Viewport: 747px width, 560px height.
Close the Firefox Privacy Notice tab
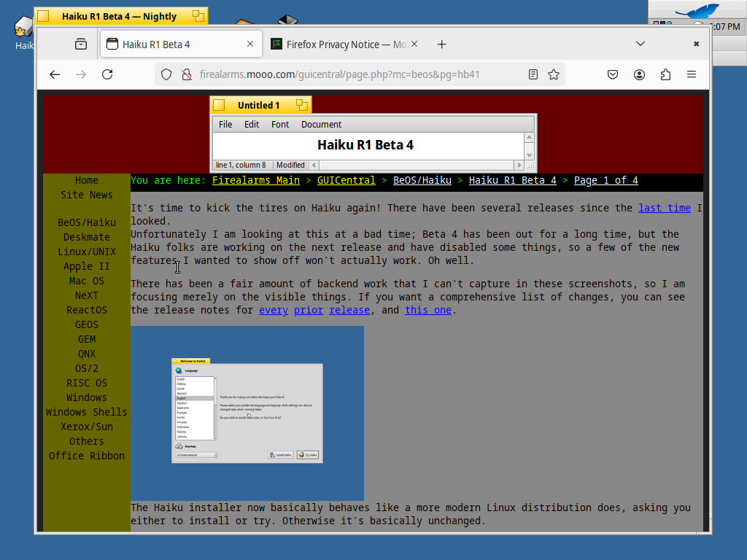[x=414, y=44]
